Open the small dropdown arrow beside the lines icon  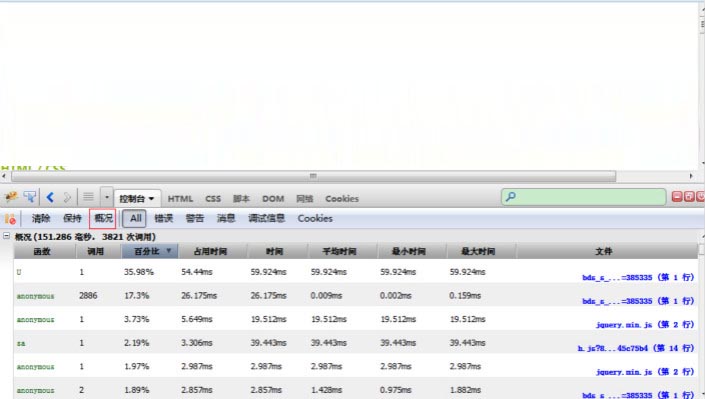pos(107,197)
